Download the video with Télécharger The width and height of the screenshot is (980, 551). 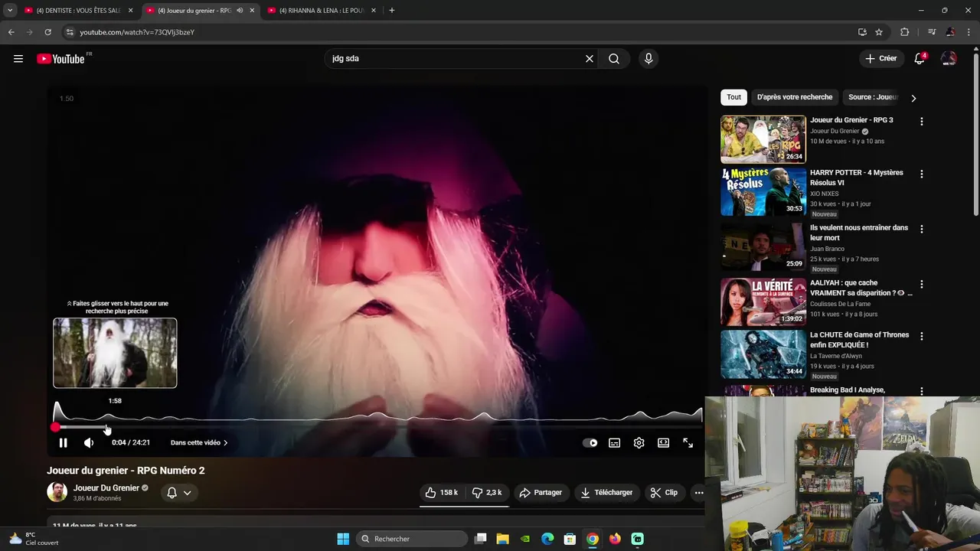pos(607,493)
